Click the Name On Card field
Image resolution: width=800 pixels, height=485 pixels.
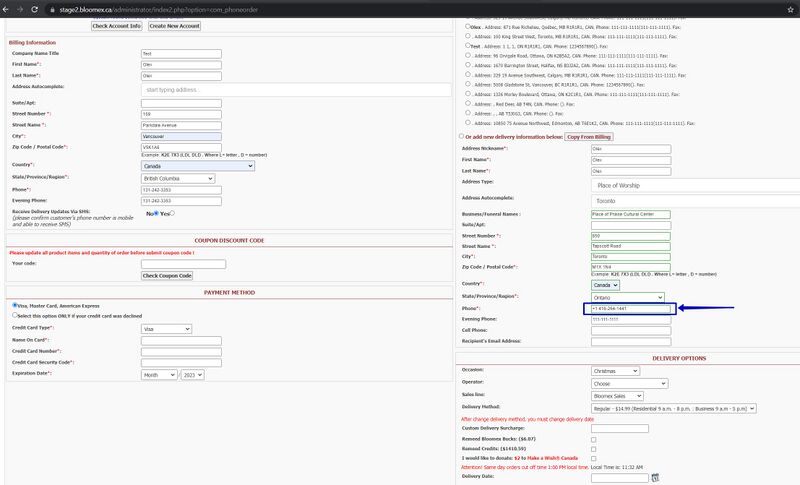click(x=181, y=340)
